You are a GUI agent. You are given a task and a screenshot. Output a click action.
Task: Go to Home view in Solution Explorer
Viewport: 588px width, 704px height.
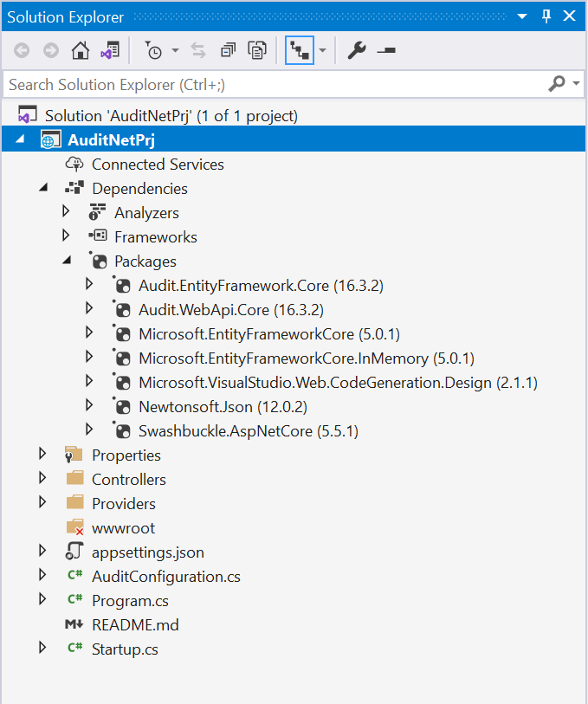point(81,50)
